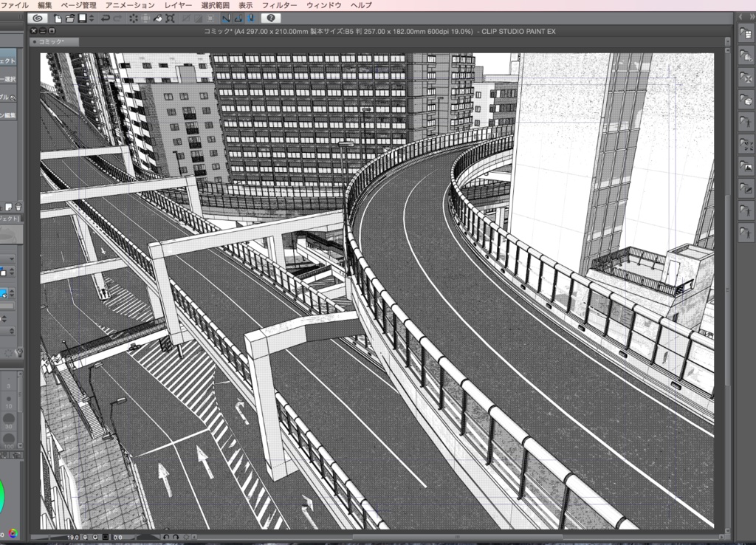Image resolution: width=756 pixels, height=545 pixels.
Task: Click the trash delete subtool icon
Action: tap(18, 207)
